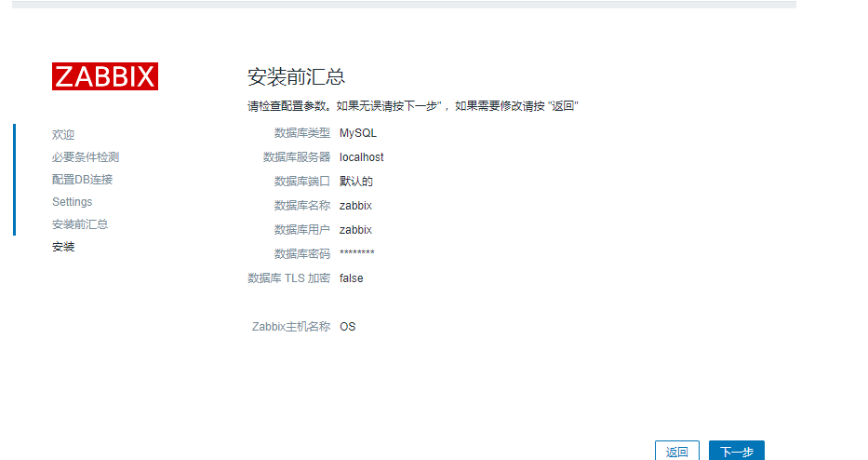The height and width of the screenshot is (460, 868).
Task: Select the 配置DB连接 step
Action: pos(82,180)
